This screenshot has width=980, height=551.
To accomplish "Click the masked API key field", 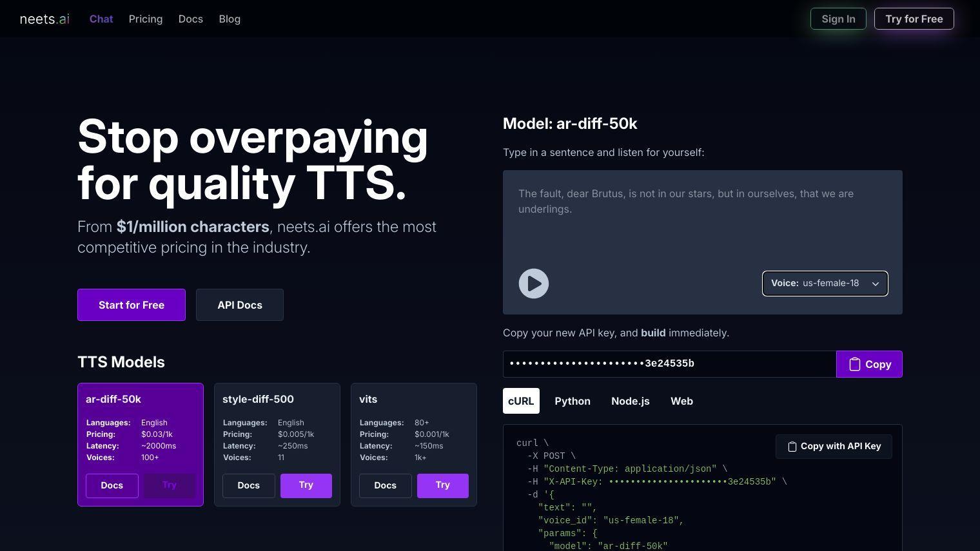I will click(669, 364).
